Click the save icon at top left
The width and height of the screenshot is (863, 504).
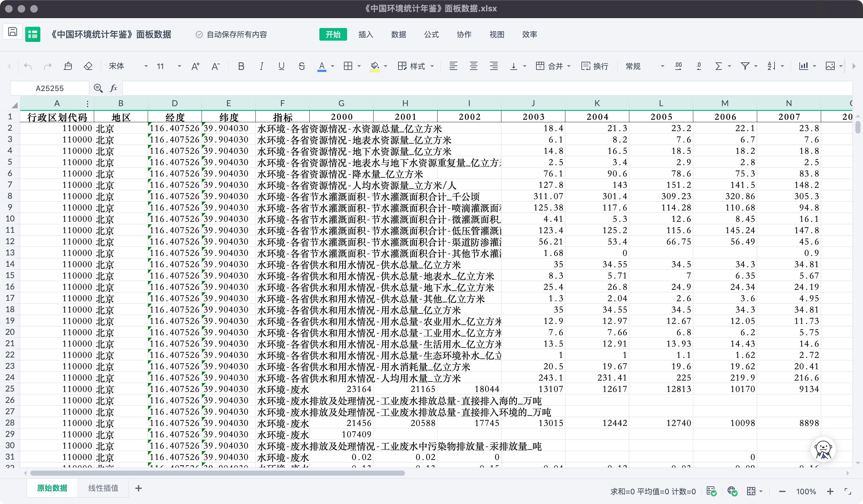click(x=13, y=32)
